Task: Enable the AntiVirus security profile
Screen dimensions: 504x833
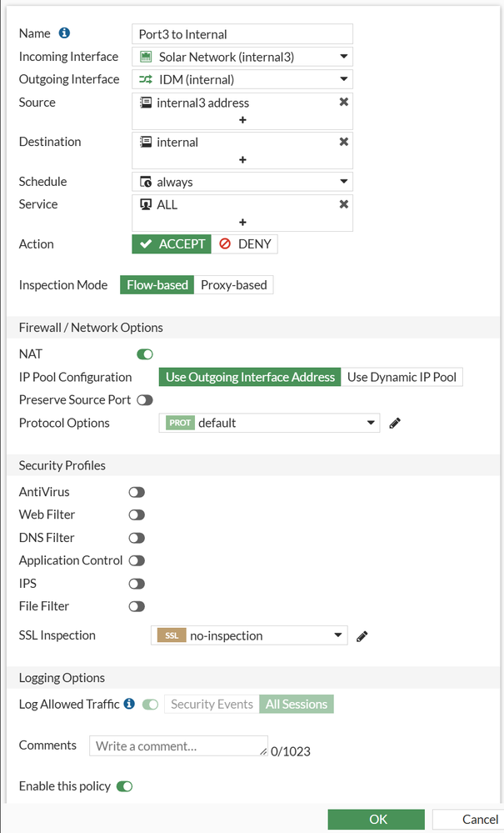Action: point(137,493)
